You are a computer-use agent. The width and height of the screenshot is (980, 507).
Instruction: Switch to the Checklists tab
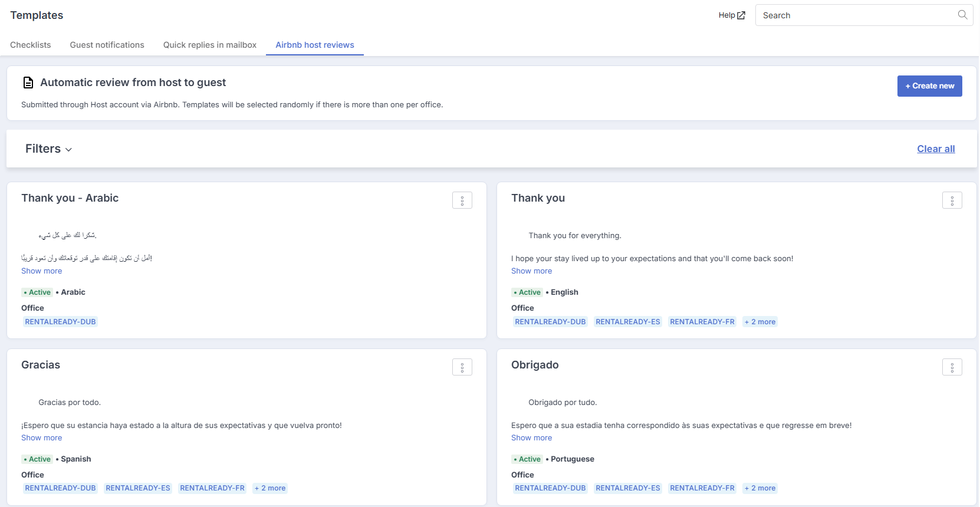[31, 45]
